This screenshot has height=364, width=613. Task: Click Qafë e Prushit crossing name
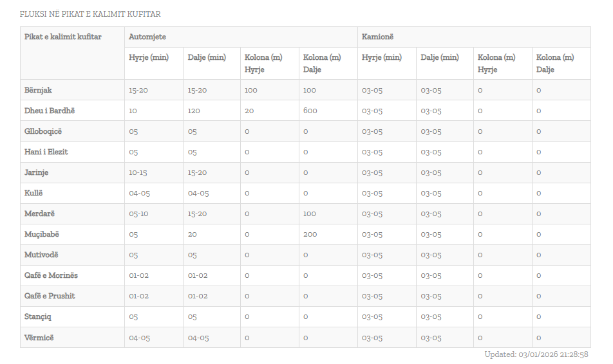(50, 296)
